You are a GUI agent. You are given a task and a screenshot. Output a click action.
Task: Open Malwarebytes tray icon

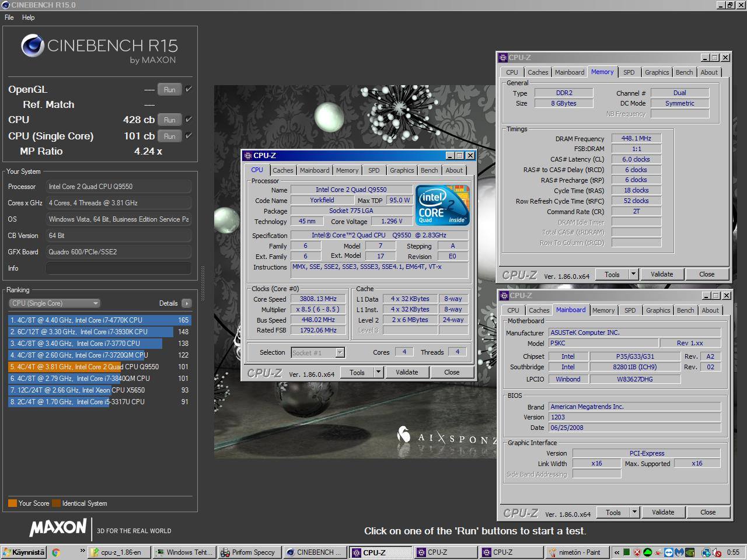tap(679, 552)
